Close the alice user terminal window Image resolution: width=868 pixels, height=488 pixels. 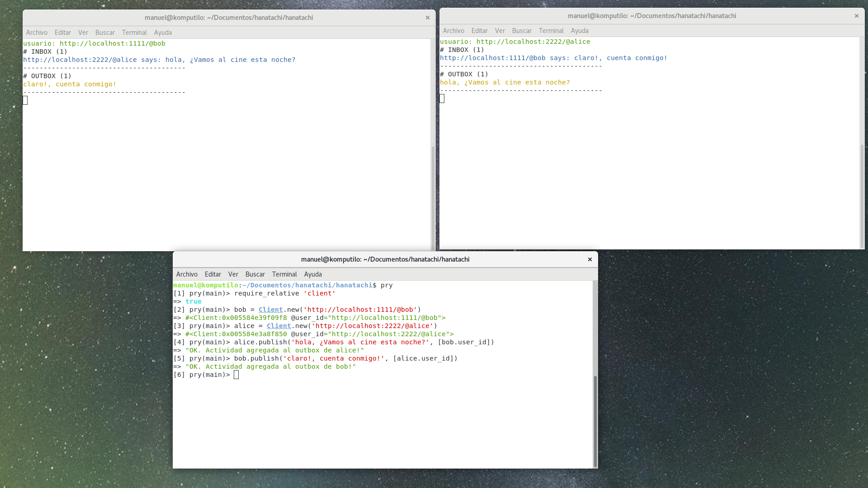[x=856, y=16]
